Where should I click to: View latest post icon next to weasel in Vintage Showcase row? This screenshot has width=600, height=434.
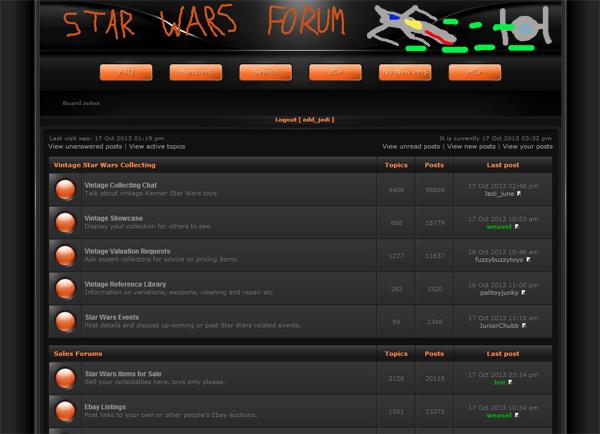coord(517,227)
